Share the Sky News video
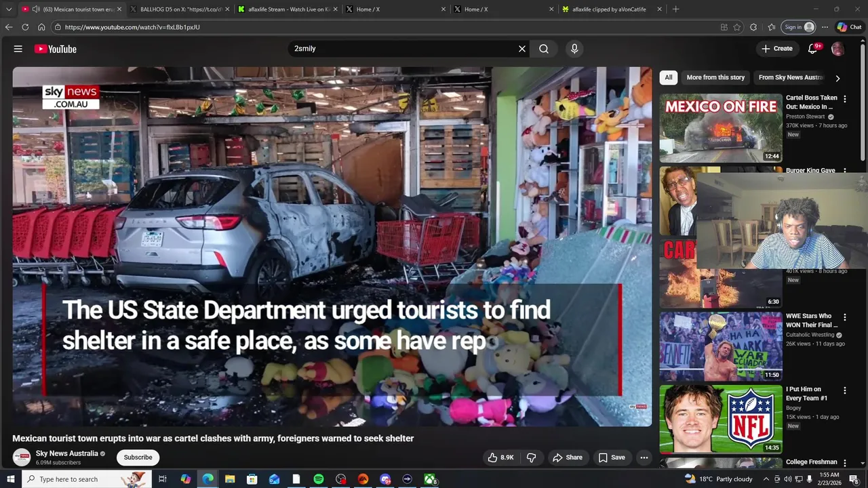The width and height of the screenshot is (868, 488). 567,457
